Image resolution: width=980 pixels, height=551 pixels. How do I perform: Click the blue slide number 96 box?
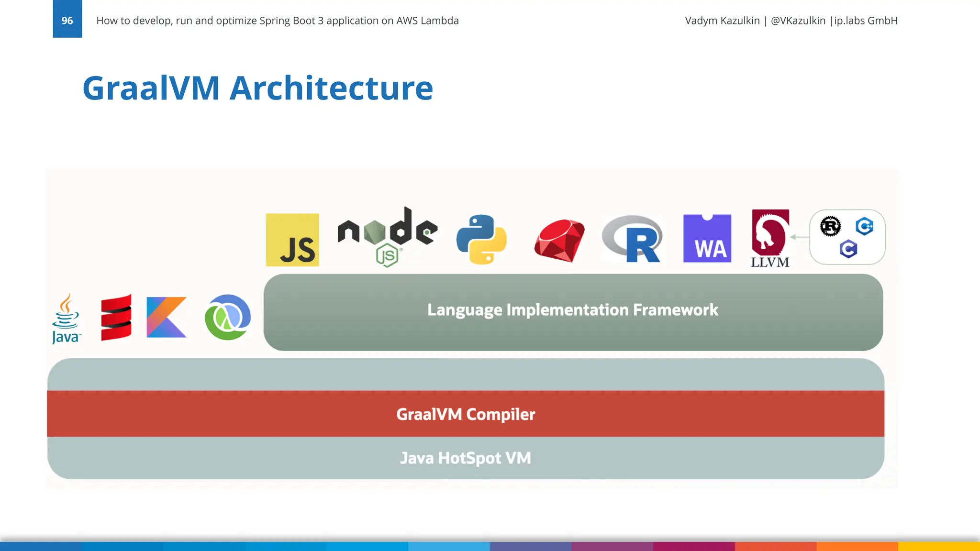67,19
